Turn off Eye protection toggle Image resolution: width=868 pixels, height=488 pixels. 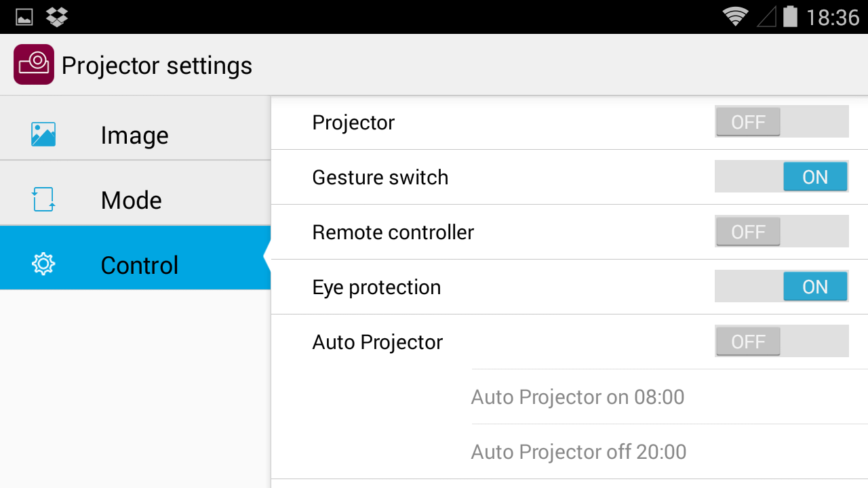point(782,287)
